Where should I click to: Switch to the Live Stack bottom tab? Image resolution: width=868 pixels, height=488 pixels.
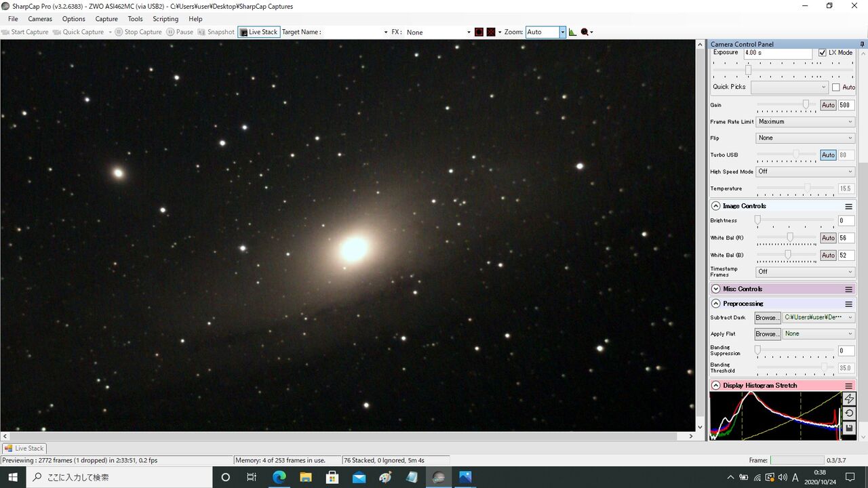pyautogui.click(x=24, y=448)
